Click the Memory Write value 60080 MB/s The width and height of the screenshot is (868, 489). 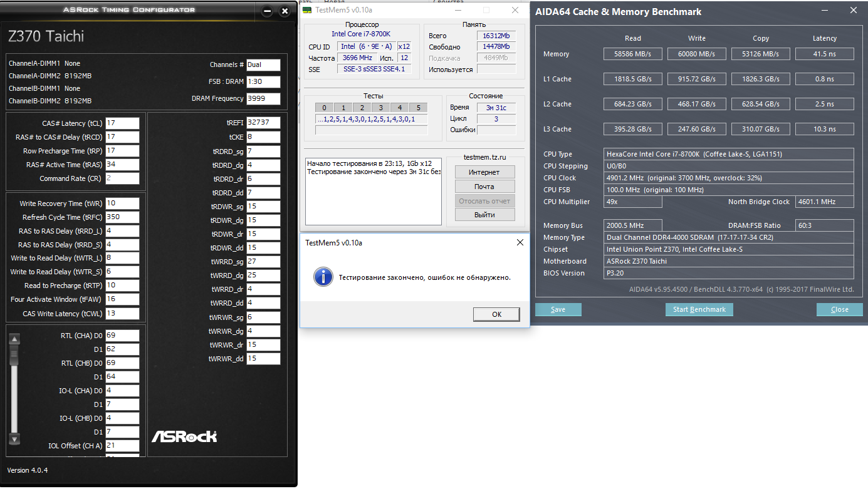pos(697,54)
